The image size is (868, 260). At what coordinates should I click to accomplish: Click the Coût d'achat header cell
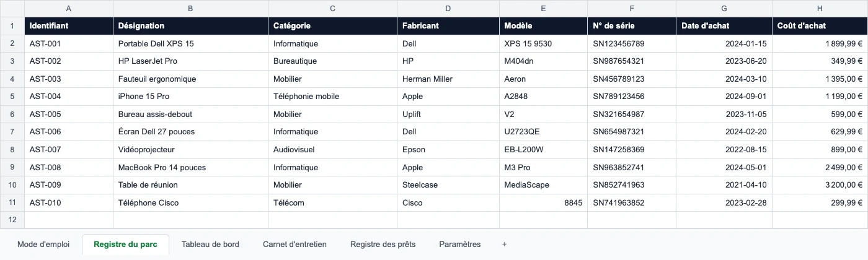[820, 26]
